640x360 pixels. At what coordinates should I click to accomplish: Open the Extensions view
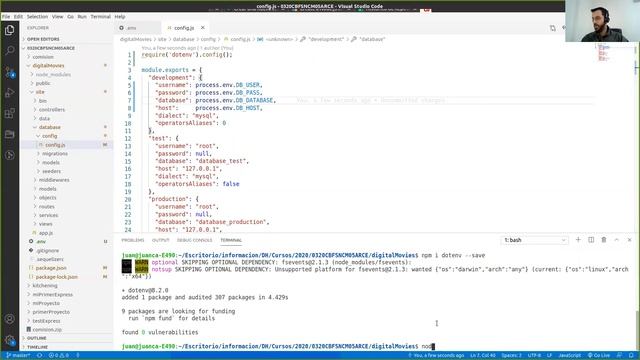tap(9, 113)
